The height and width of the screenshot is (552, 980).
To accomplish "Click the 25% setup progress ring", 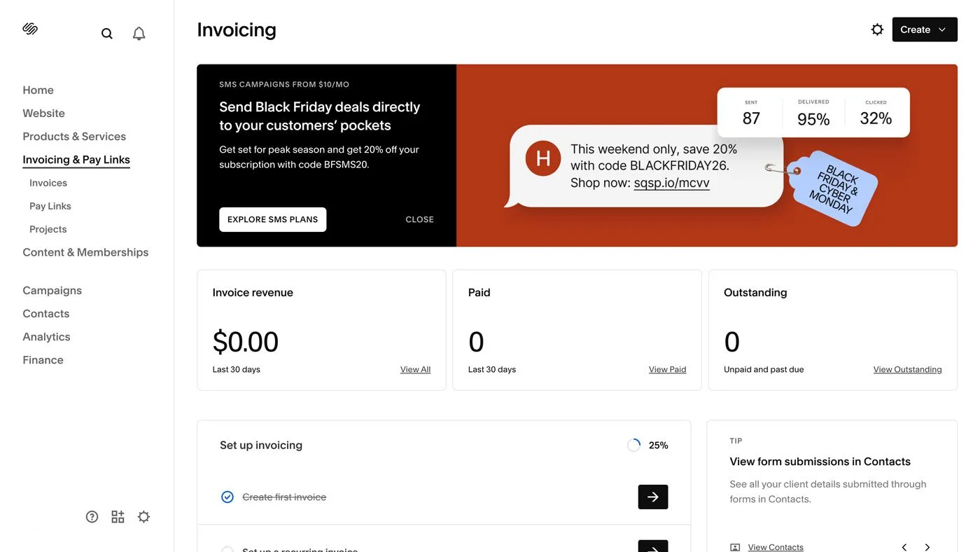I will [633, 445].
